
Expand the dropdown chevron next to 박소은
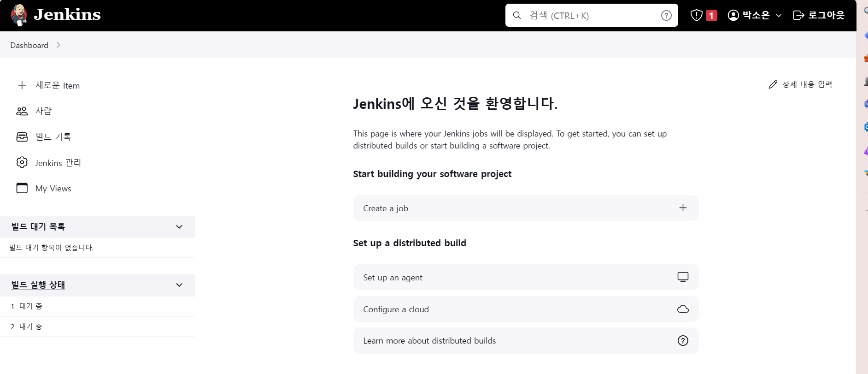pyautogui.click(x=779, y=16)
